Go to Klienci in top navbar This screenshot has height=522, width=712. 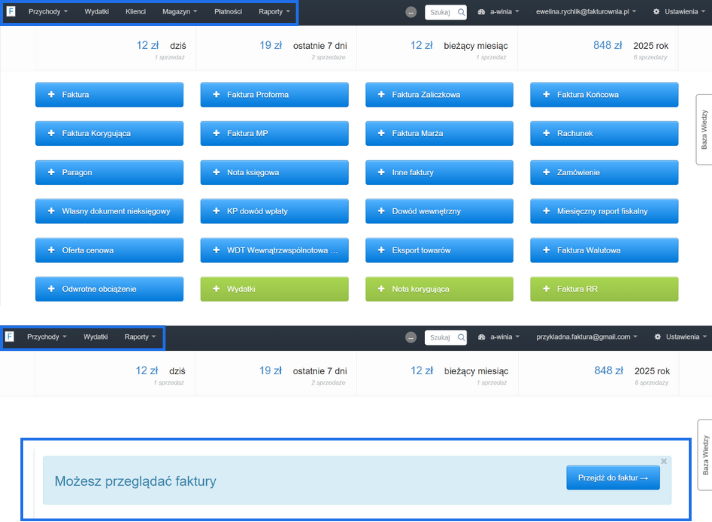tap(135, 12)
